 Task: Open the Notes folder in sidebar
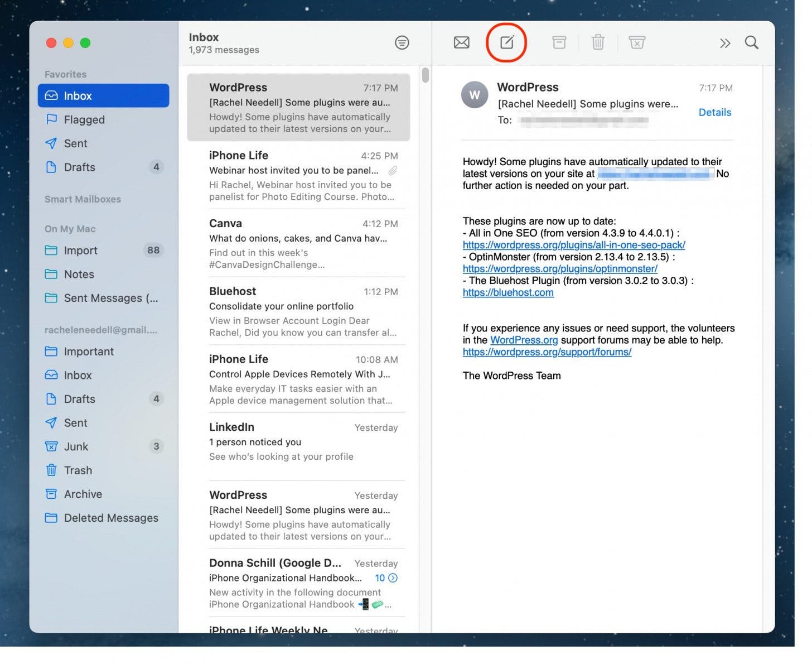79,274
